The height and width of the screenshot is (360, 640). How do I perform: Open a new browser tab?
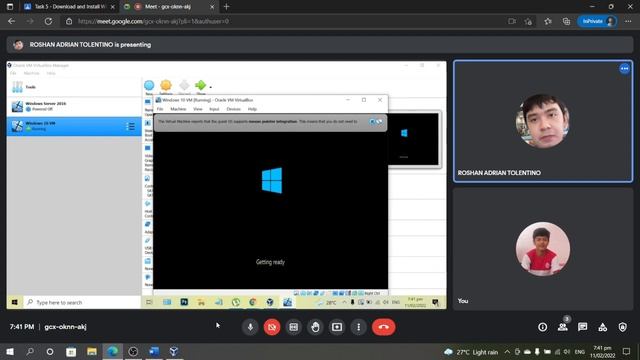pos(227,7)
